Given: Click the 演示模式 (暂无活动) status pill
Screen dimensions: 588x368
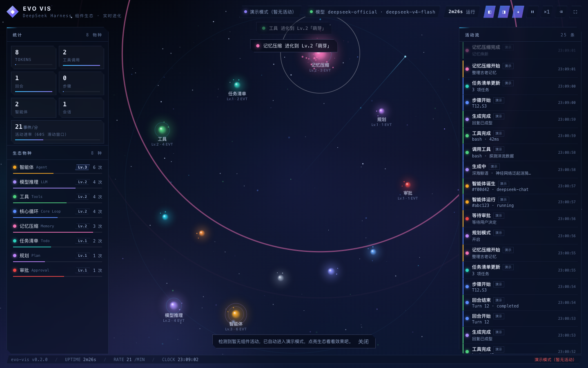Looking at the screenshot, I should (269, 12).
